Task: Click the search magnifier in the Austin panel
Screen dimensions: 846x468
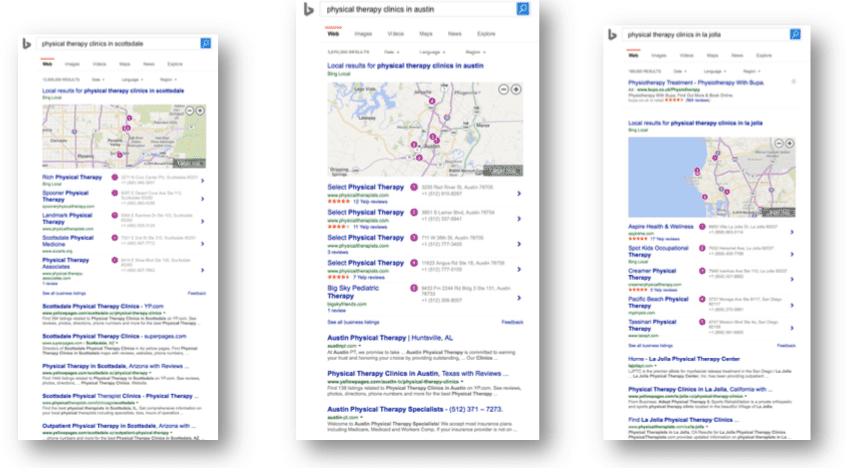Action: [523, 9]
